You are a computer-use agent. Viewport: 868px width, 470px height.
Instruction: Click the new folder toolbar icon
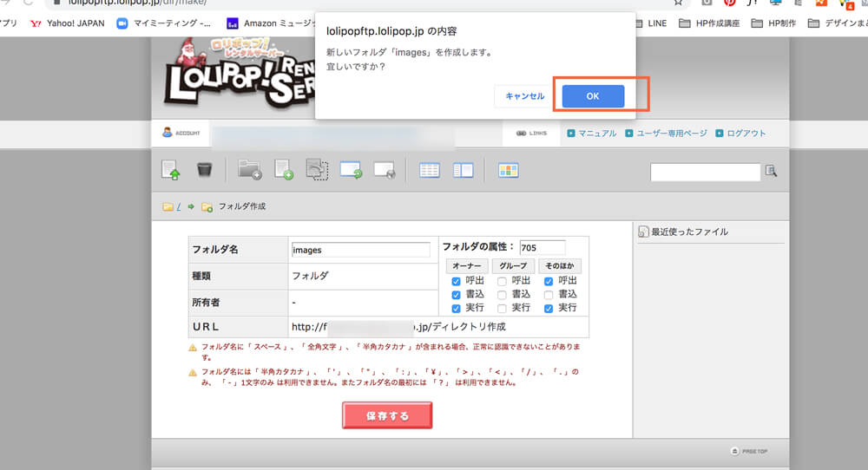coord(250,170)
